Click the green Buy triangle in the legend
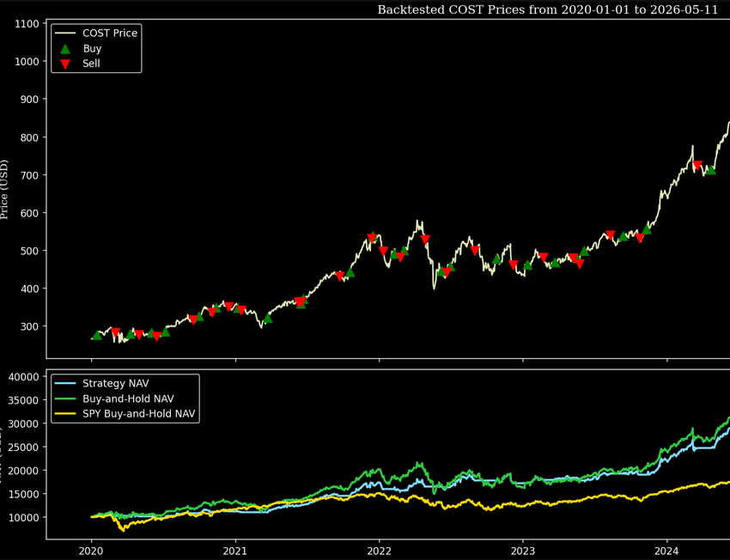730x560 pixels. (x=65, y=48)
